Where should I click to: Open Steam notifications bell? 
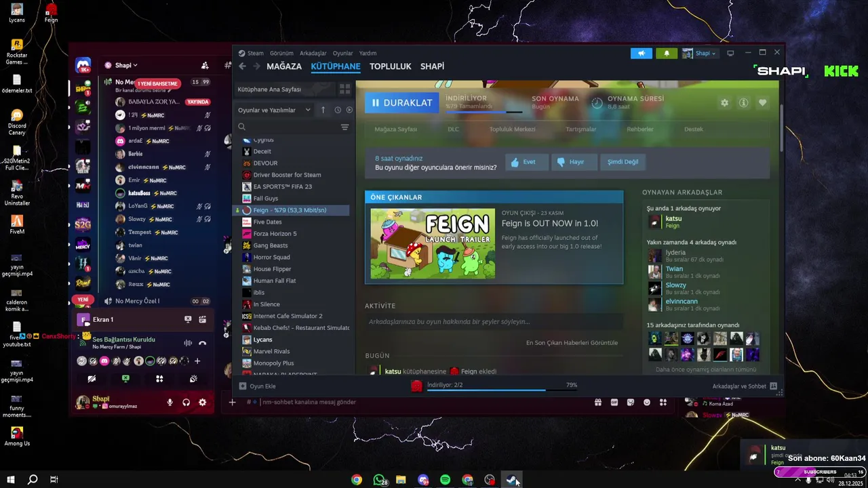click(666, 53)
